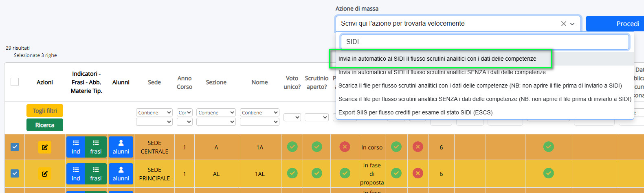The height and width of the screenshot is (193, 644).
Task: Choose 'Export SIIS per flusso crediti' option
Action: (415, 112)
